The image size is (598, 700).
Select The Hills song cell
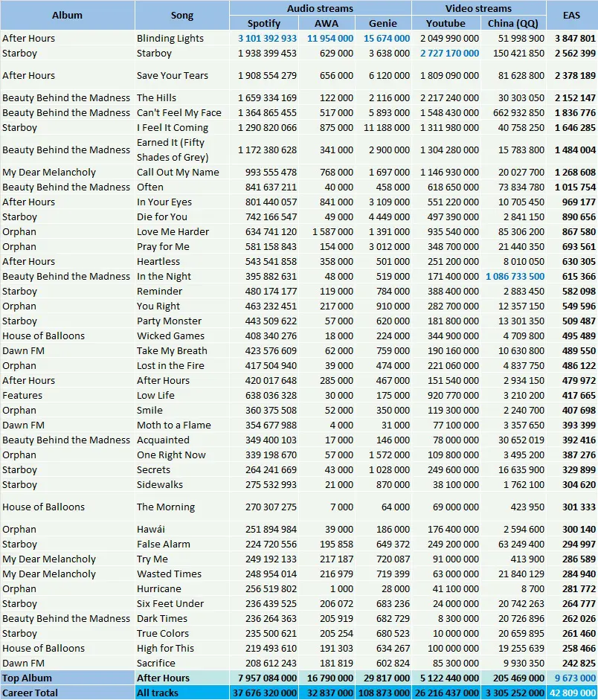click(x=182, y=97)
